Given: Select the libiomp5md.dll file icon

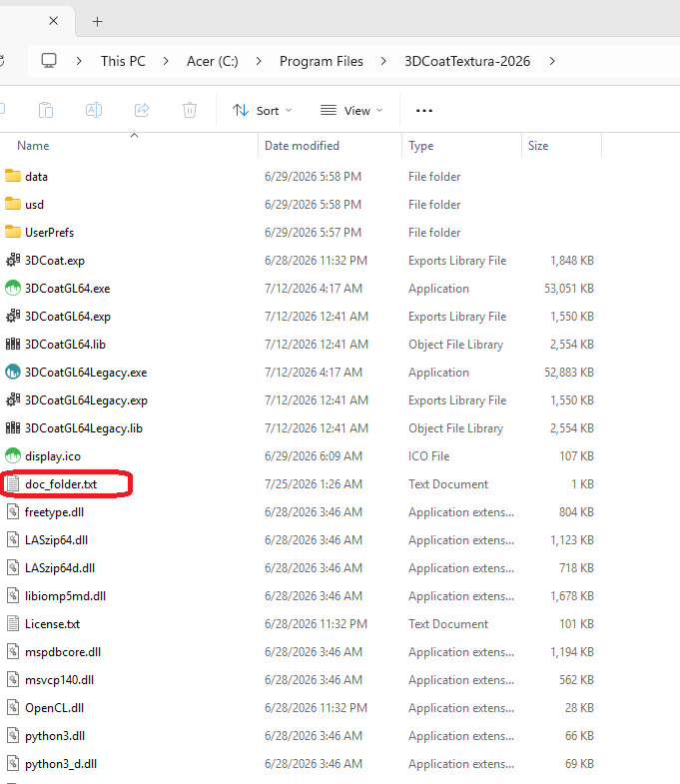Looking at the screenshot, I should [x=13, y=596].
